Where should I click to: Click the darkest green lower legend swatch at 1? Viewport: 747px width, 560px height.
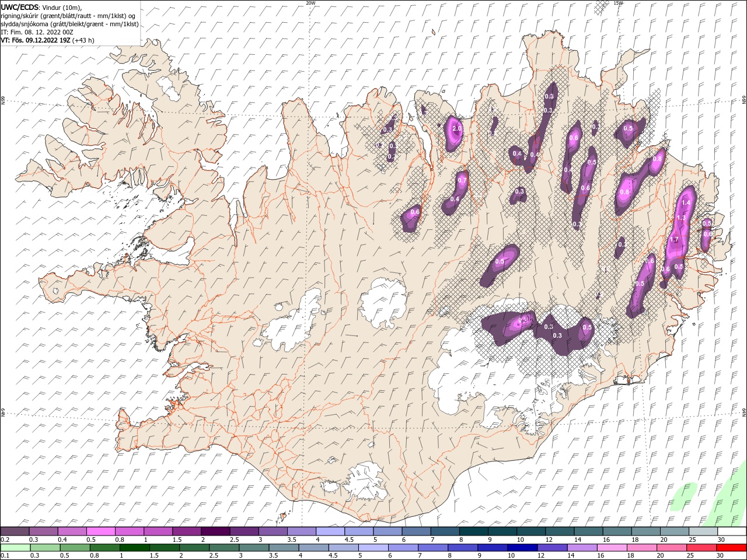(x=134, y=548)
